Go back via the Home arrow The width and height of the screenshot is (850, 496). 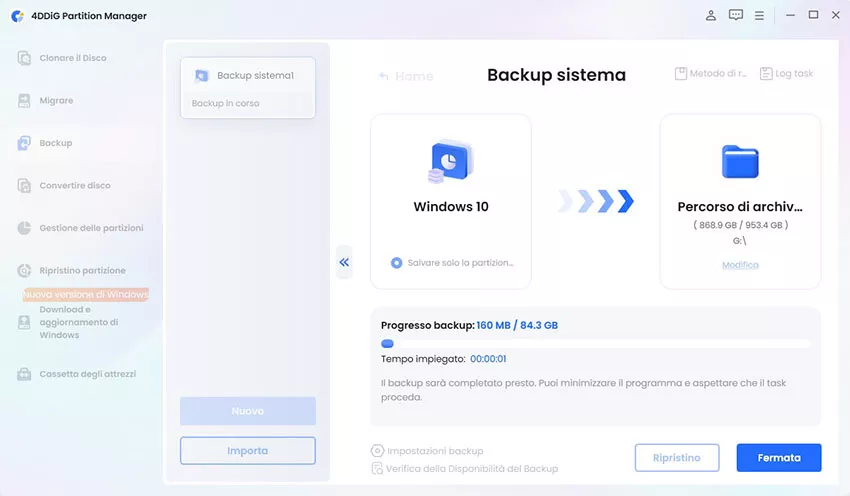384,76
